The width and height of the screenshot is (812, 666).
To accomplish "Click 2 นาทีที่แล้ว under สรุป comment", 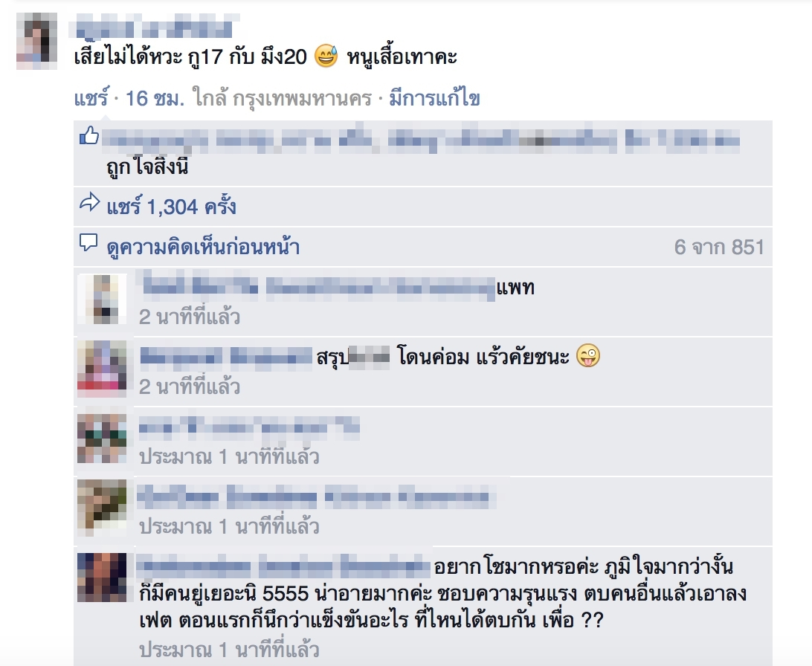I will (x=190, y=387).
